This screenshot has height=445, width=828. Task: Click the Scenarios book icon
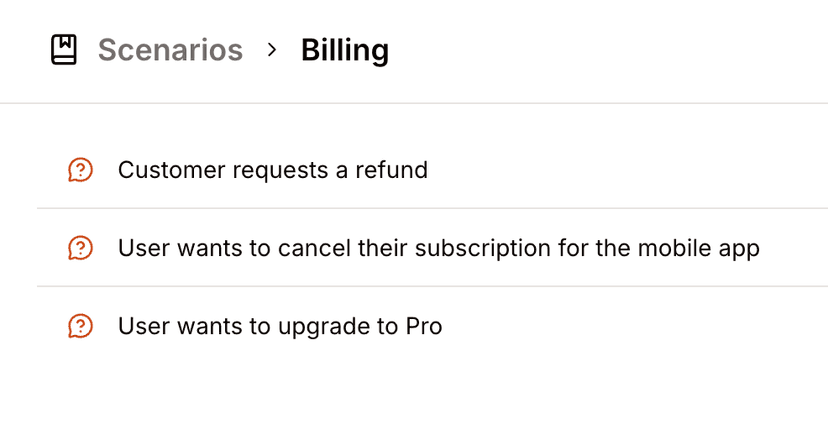[x=64, y=50]
